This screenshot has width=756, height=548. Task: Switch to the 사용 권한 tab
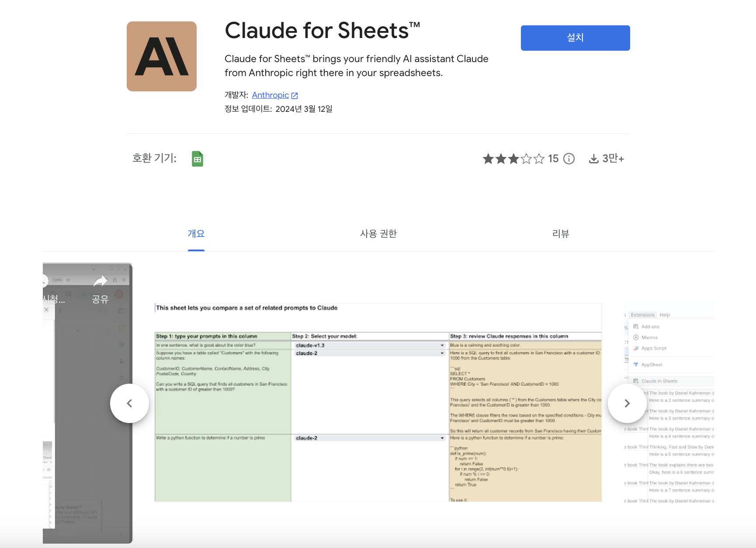pos(378,234)
